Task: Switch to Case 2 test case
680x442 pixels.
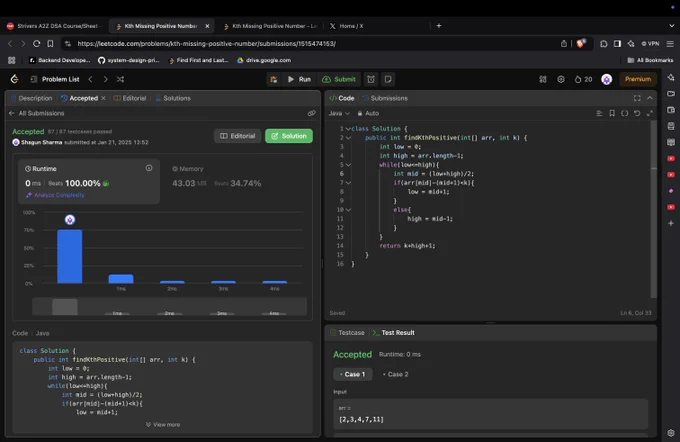Action: (395, 374)
